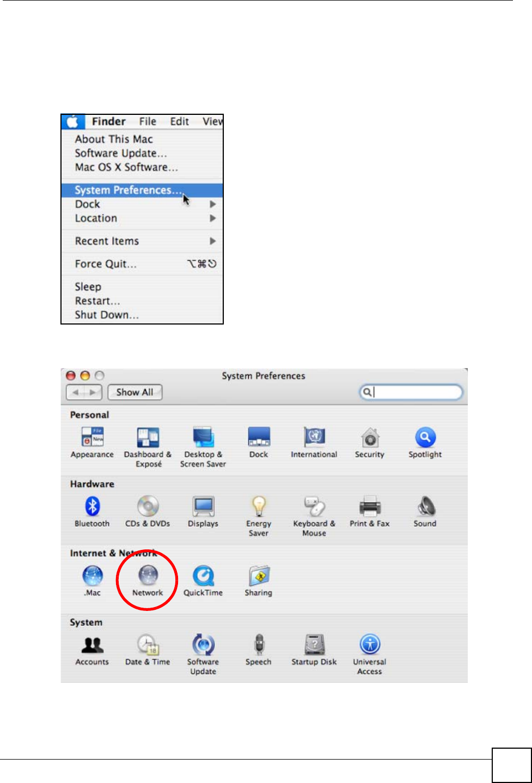The image size is (532, 783).
Task: Open .Mac preferences
Action: 92,581
